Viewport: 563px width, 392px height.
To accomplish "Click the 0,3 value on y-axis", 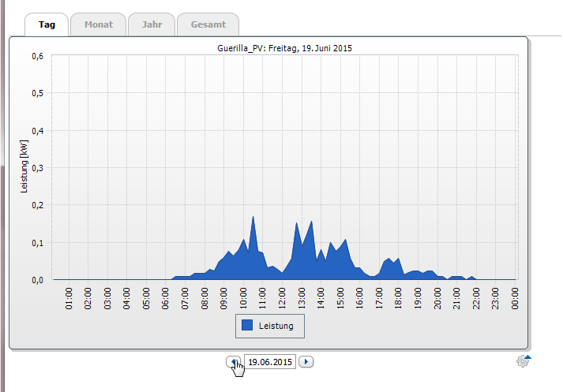I will (36, 168).
